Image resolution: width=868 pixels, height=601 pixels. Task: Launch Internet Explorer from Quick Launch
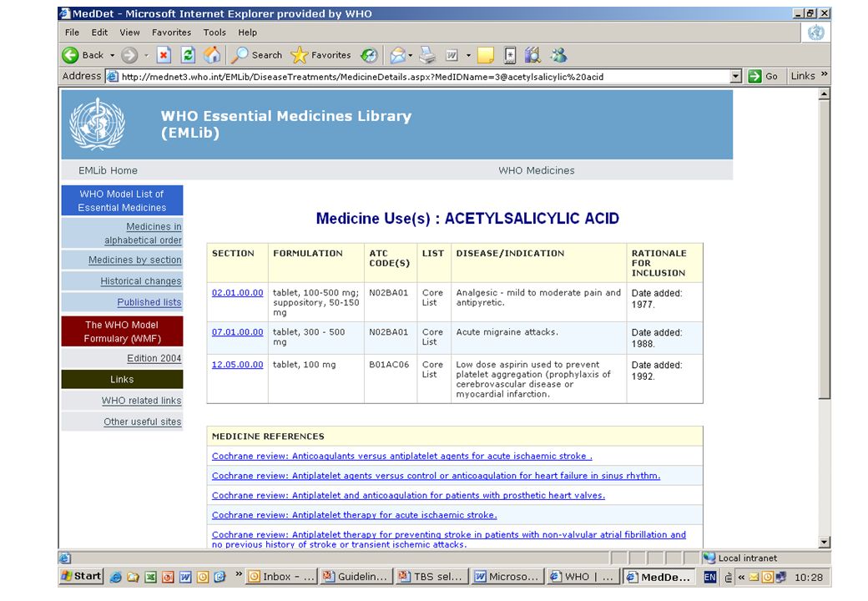pyautogui.click(x=116, y=577)
